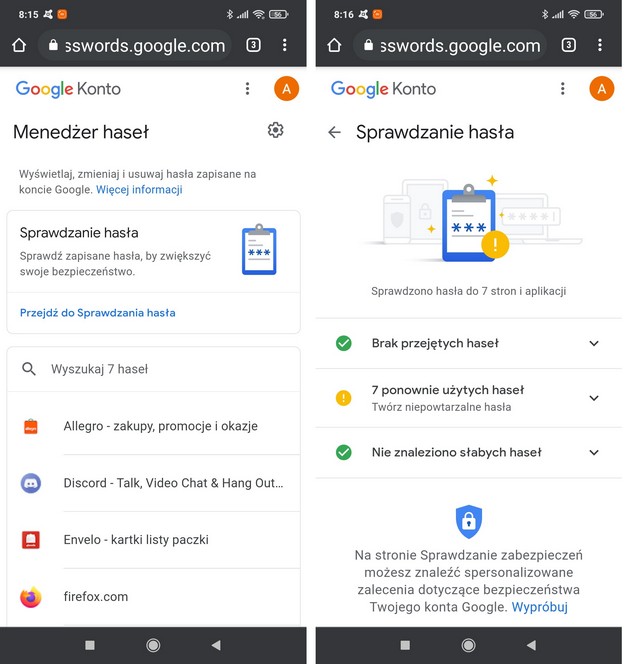This screenshot has width=625, height=664.
Task: Click the Wypróbuj security checkup link
Action: point(539,607)
